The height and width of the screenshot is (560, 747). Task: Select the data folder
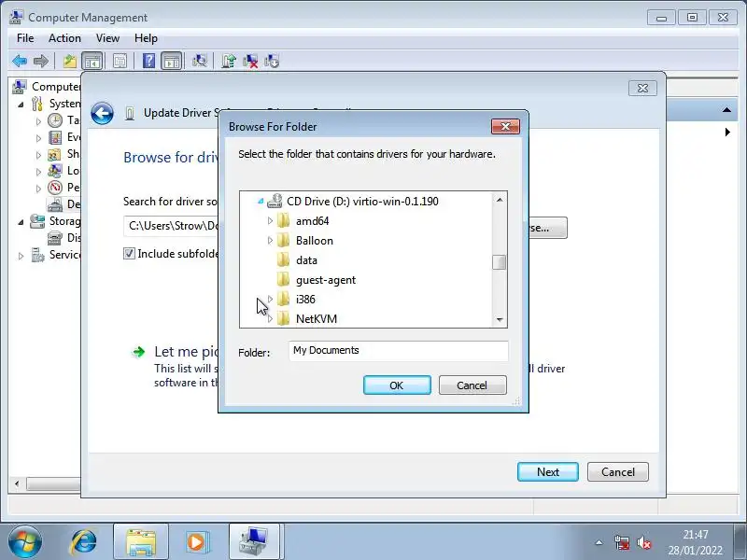pyautogui.click(x=306, y=260)
